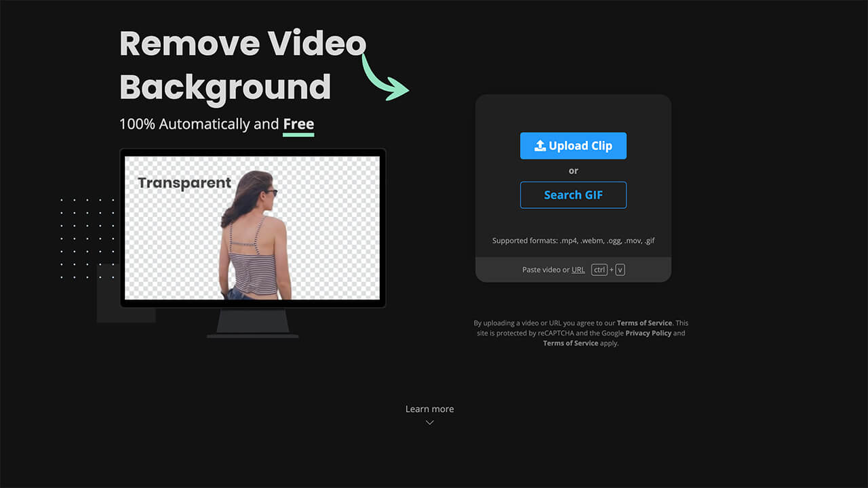Viewport: 868px width, 488px height.
Task: Open the Google Privacy Policy link
Action: pyautogui.click(x=648, y=333)
